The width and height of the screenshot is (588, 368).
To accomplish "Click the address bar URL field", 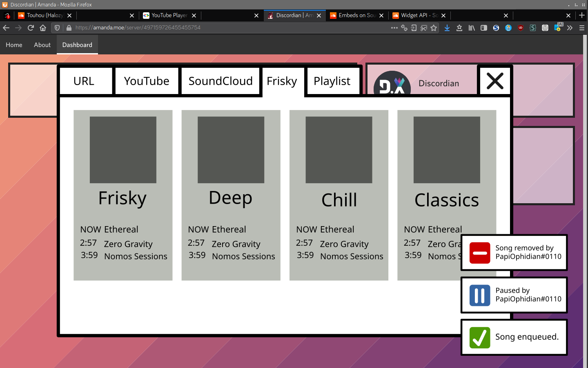I will coord(229,28).
